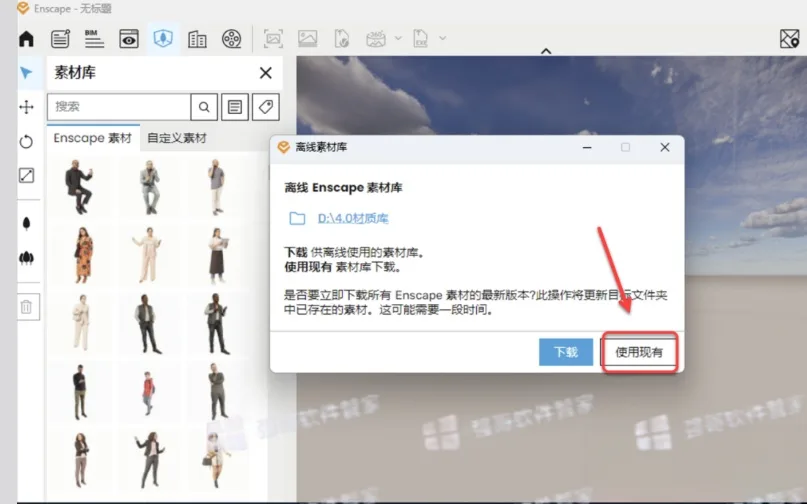Switch to the Enscape 素材 tab

coord(93,138)
